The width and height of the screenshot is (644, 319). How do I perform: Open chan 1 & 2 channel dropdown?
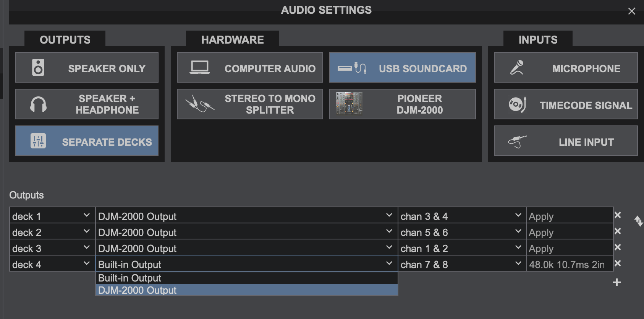click(462, 247)
